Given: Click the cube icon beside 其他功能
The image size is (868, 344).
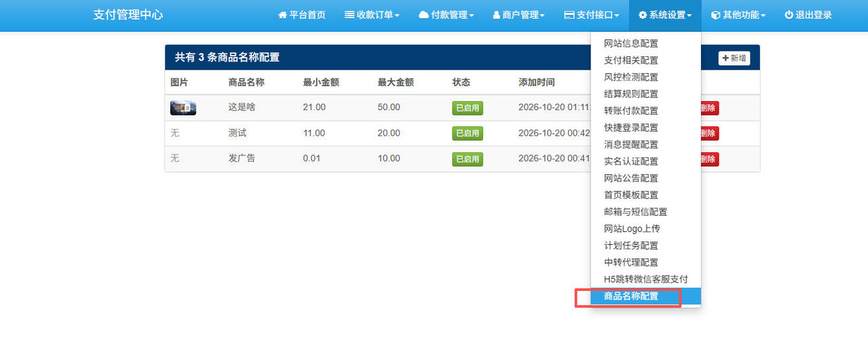Looking at the screenshot, I should (x=715, y=15).
